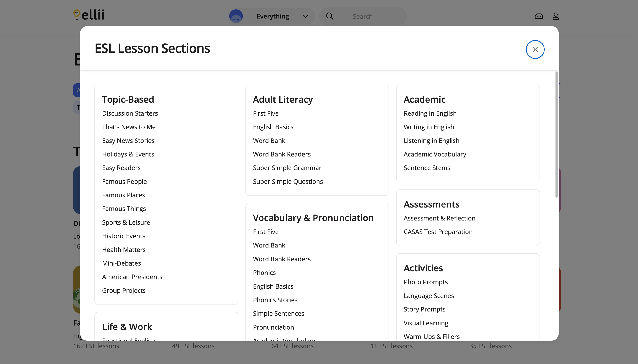
Task: Click the chevron next to Everything
Action: (x=305, y=16)
